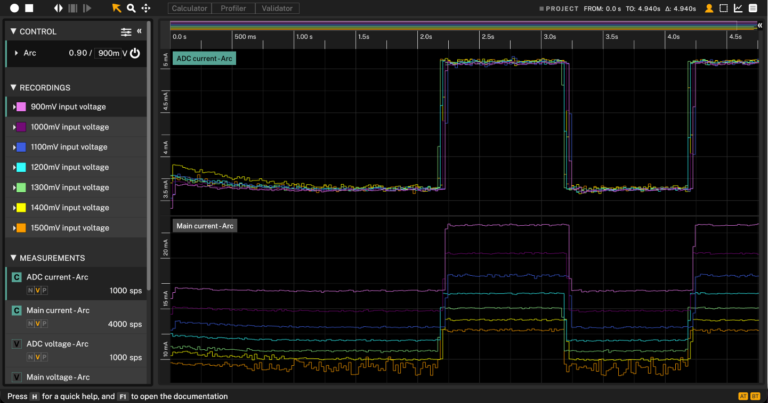Image resolution: width=768 pixels, height=403 pixels.
Task: Click the yellow 1400mV color swatch
Action: (22, 208)
